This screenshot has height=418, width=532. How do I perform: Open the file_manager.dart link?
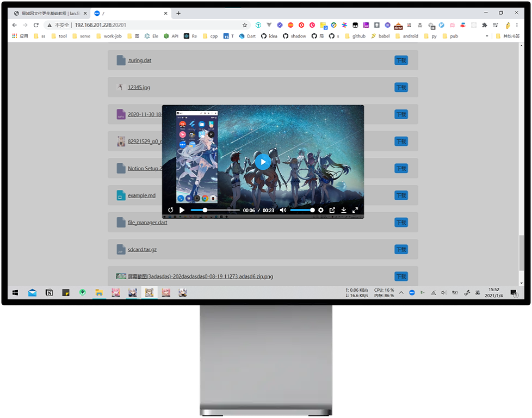point(147,223)
